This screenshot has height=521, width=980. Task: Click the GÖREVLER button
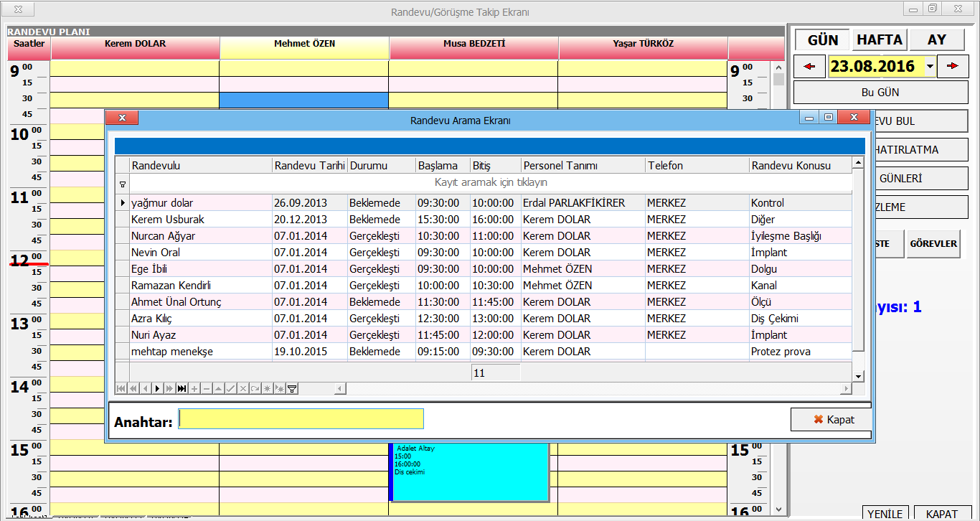[933, 244]
